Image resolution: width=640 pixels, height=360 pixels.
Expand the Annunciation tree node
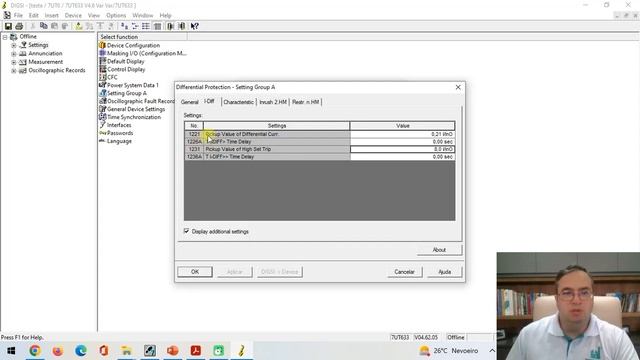click(x=14, y=54)
